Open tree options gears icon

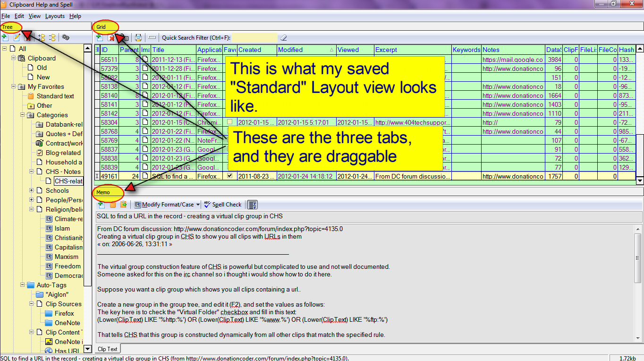coord(66,37)
